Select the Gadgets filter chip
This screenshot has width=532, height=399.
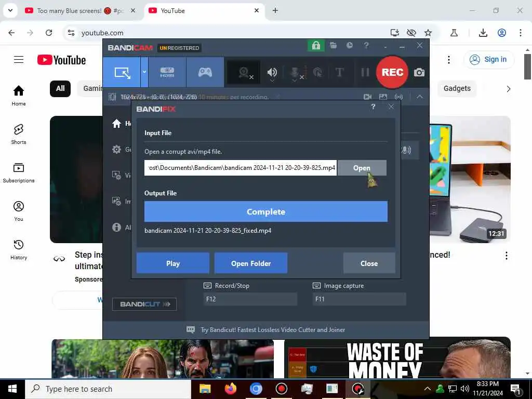tap(457, 88)
